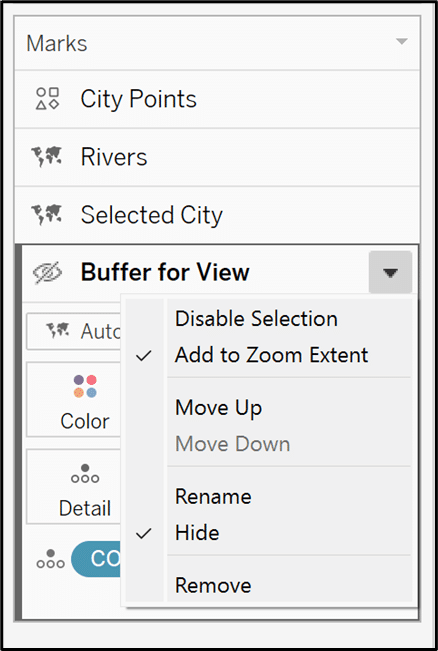Click the map icon in the Automatic mark type box

click(x=57, y=330)
